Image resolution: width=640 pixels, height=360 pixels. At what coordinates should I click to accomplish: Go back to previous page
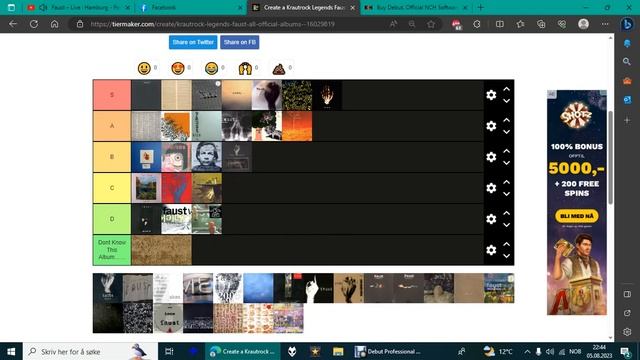(13, 24)
